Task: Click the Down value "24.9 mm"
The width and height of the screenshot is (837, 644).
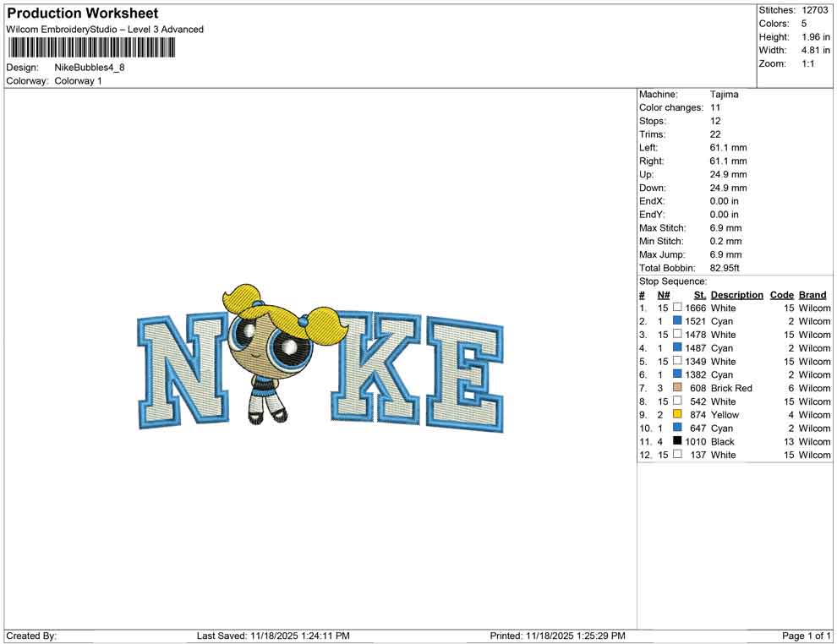Action: (x=729, y=188)
